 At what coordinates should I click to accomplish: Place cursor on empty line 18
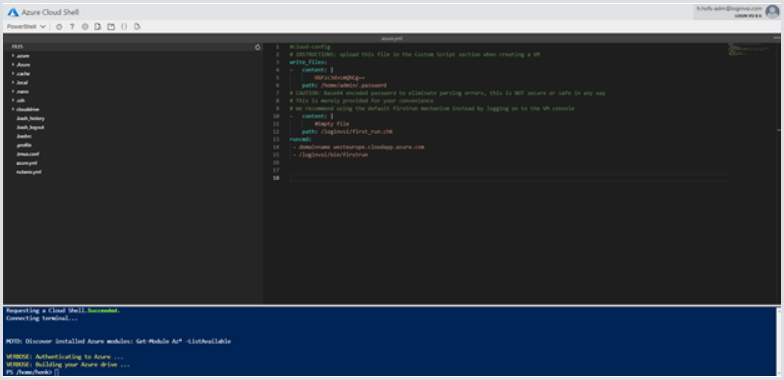coord(508,178)
